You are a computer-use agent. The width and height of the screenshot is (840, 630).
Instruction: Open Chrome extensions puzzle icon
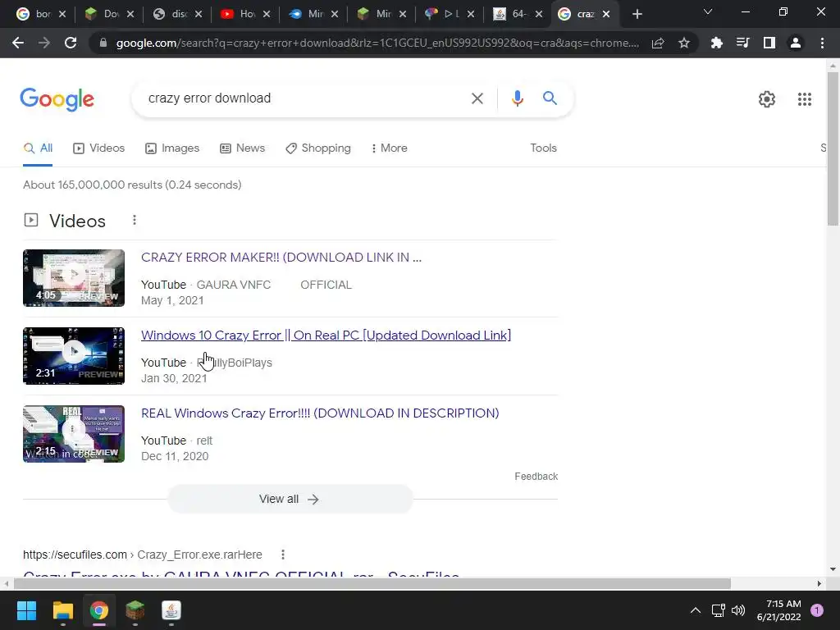(x=716, y=43)
